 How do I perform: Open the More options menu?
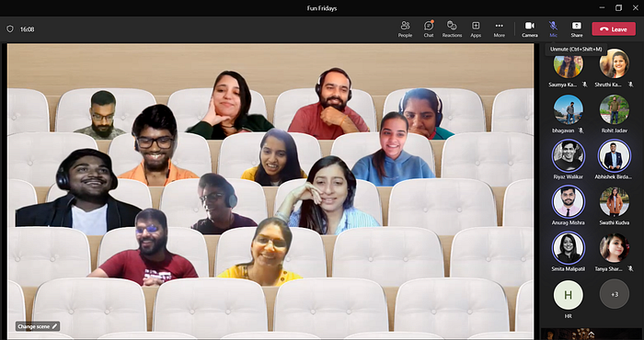click(499, 29)
